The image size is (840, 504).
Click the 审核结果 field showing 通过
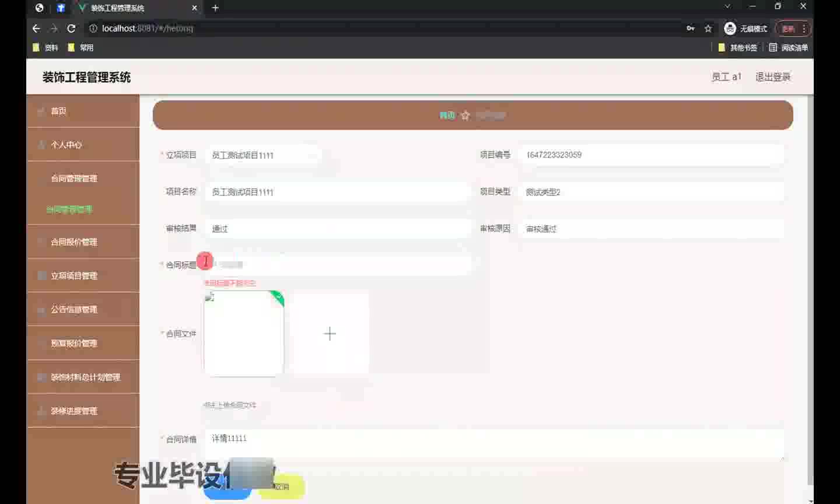(337, 229)
